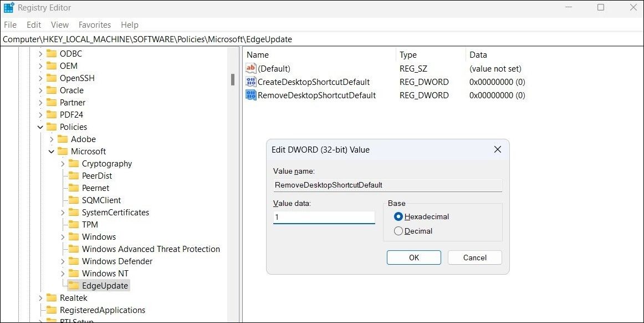This screenshot has height=323, width=644.
Task: Click the Cryptography folder icon
Action: [x=74, y=163]
